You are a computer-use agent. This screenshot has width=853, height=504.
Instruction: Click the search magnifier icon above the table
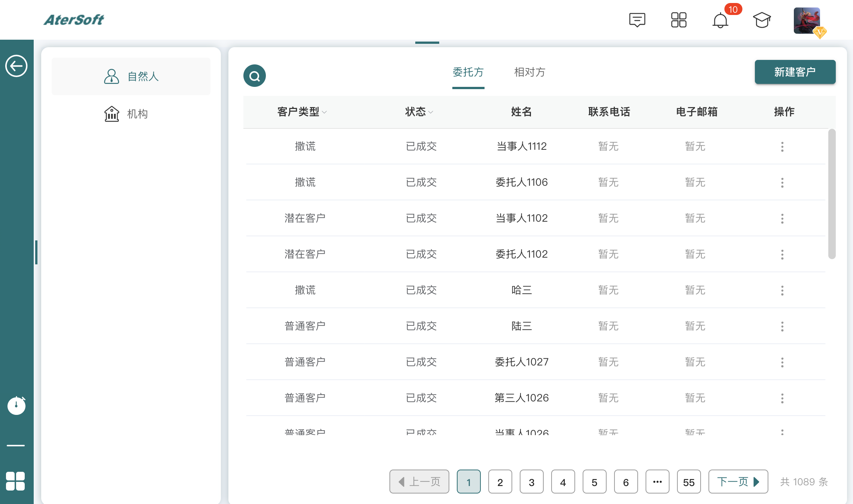point(255,75)
